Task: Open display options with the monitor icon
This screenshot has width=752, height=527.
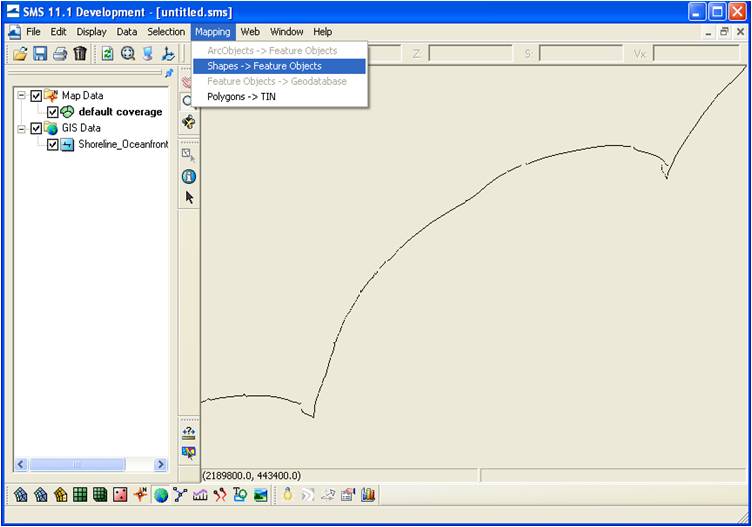Action: (148, 54)
